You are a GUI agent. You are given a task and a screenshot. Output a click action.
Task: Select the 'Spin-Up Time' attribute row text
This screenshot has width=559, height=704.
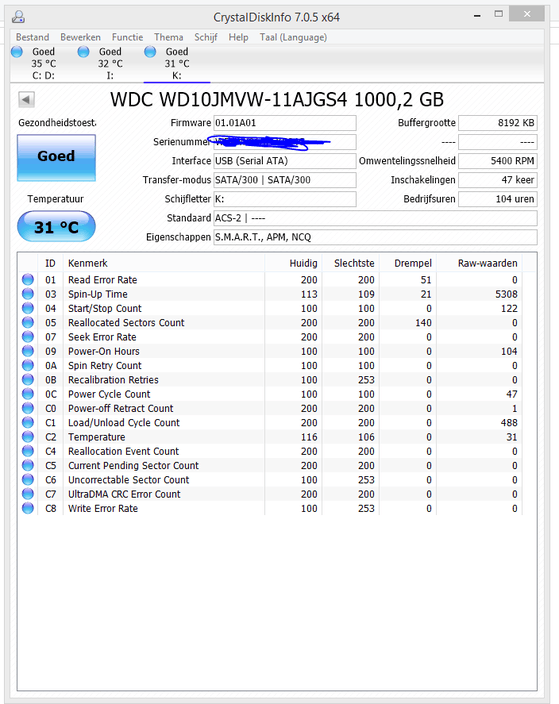coord(98,294)
